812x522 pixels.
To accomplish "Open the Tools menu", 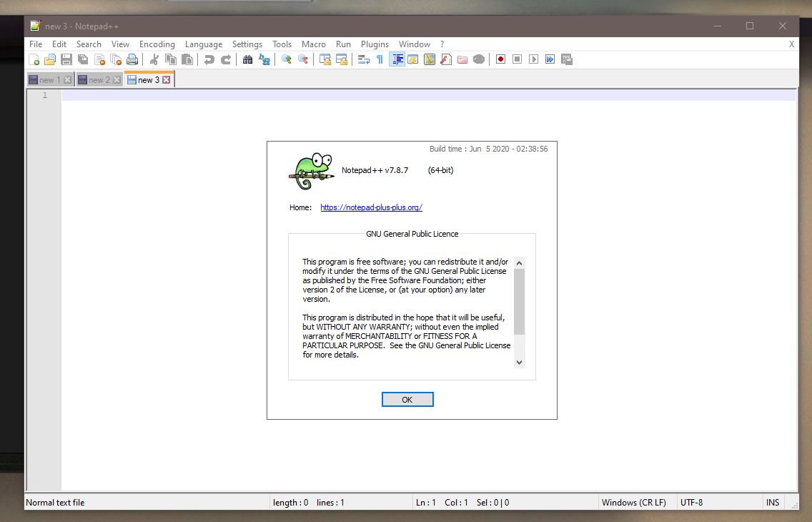I will pos(282,44).
